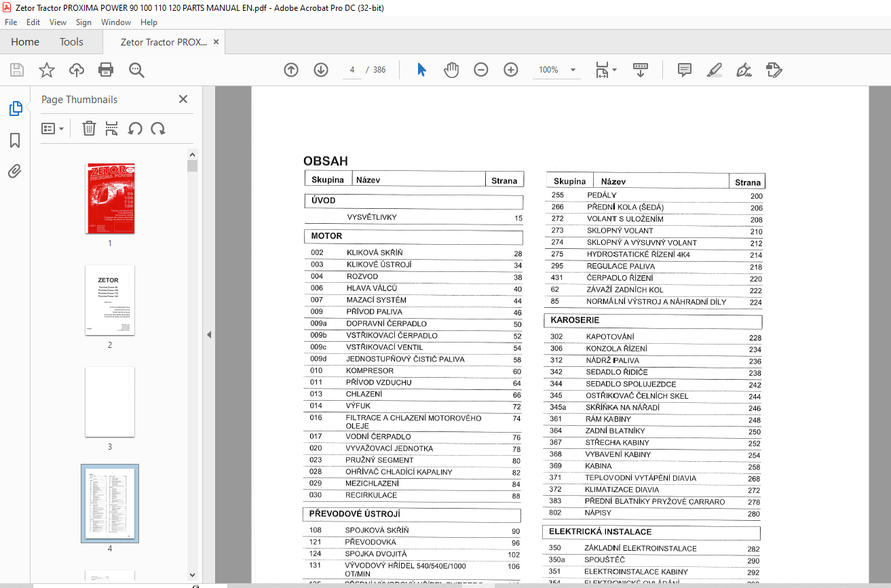Viewport: 891px width, 588px height.
Task: Open the View menu
Action: tap(58, 22)
